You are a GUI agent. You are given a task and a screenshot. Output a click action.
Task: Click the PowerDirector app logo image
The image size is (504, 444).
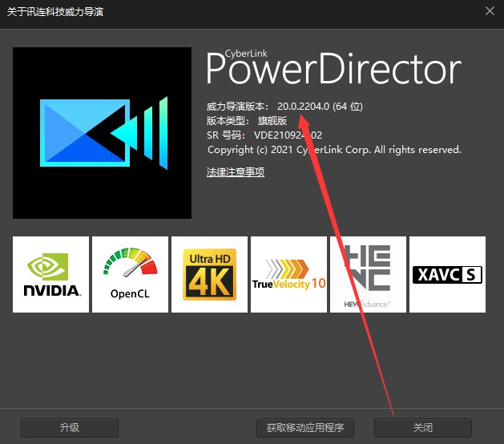click(102, 133)
